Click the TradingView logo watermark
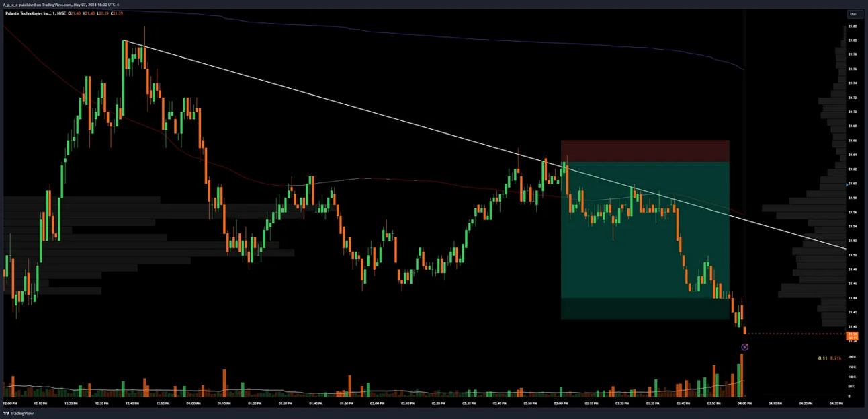Image resolution: width=868 pixels, height=419 pixels. (x=17, y=413)
